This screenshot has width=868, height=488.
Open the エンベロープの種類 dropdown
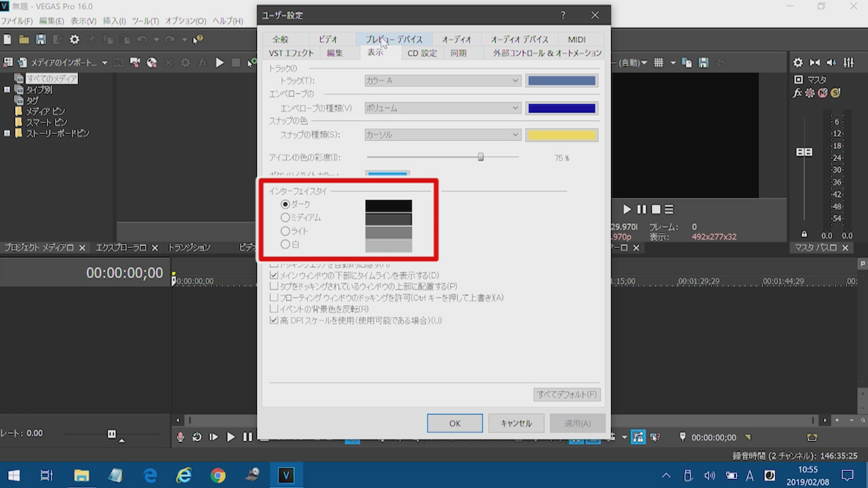pyautogui.click(x=442, y=108)
